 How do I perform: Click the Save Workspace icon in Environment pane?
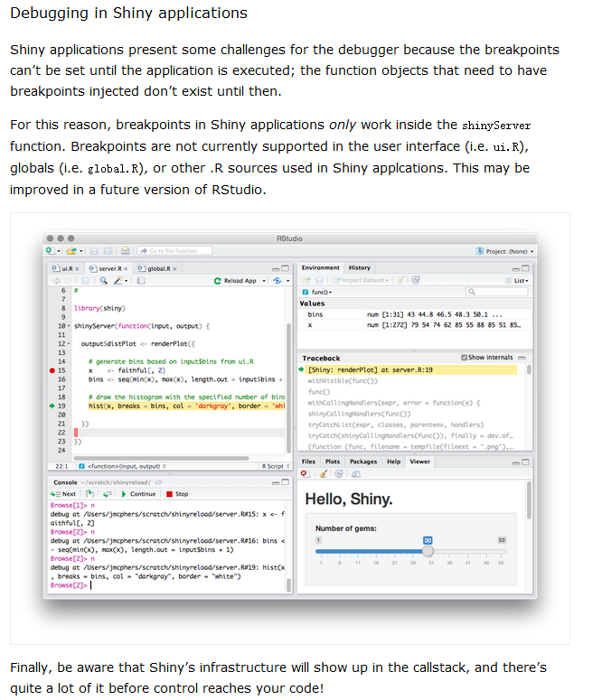[319, 280]
